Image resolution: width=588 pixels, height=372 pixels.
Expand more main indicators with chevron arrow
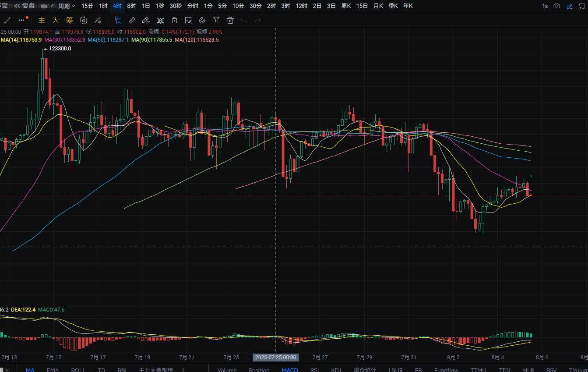point(183,370)
